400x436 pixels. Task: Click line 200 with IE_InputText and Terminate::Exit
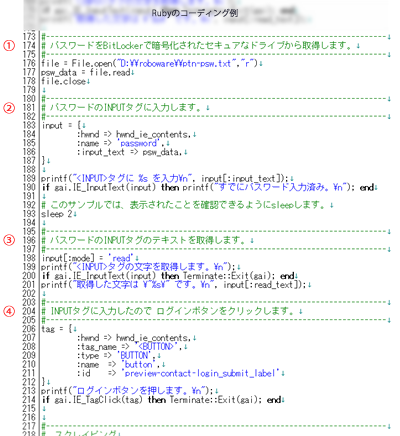pos(169,276)
